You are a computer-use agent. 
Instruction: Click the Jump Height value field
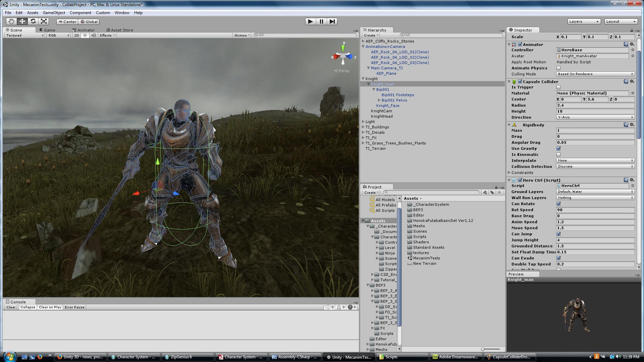coord(595,240)
